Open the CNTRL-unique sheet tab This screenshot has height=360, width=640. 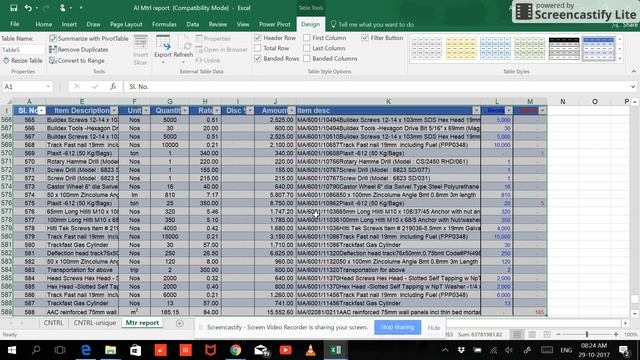point(95,323)
